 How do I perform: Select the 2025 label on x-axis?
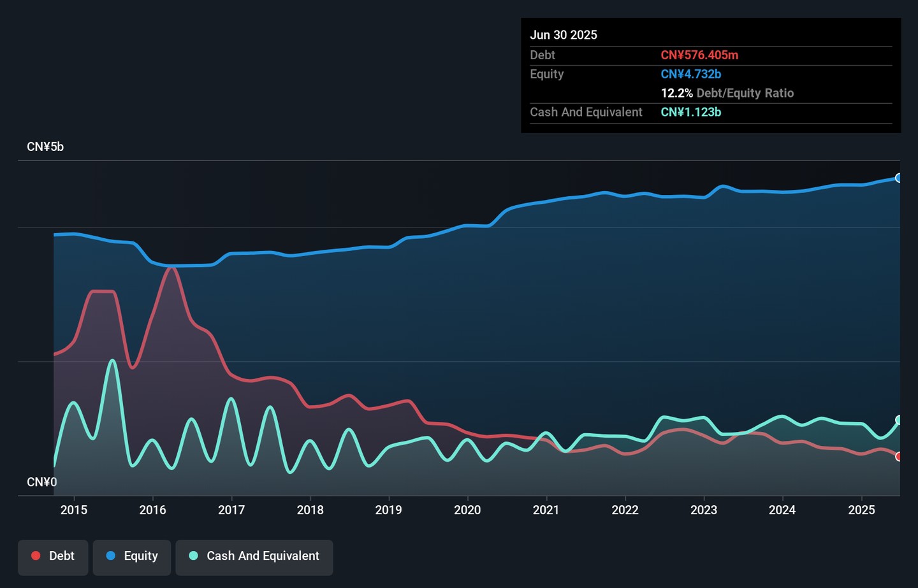(x=861, y=510)
